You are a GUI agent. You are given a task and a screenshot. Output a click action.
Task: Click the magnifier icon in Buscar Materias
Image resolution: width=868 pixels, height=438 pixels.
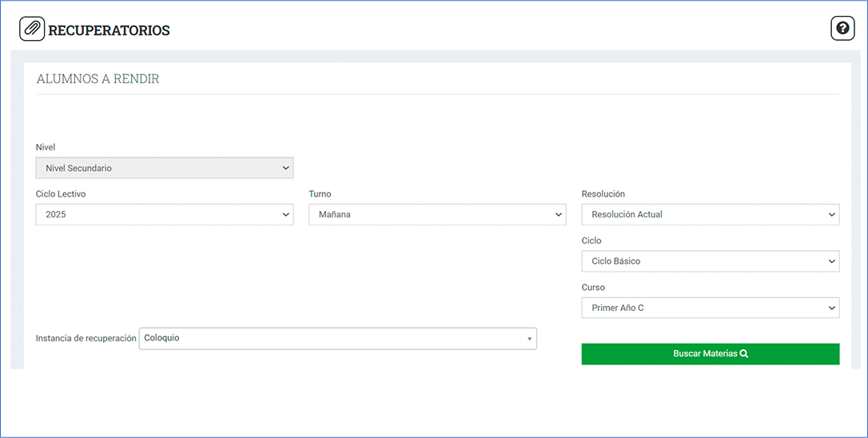tap(744, 354)
